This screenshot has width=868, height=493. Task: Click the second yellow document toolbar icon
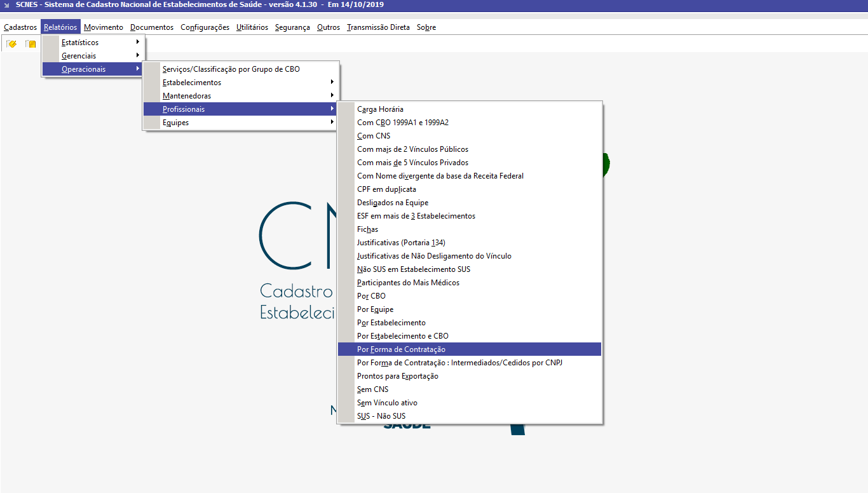[x=31, y=44]
